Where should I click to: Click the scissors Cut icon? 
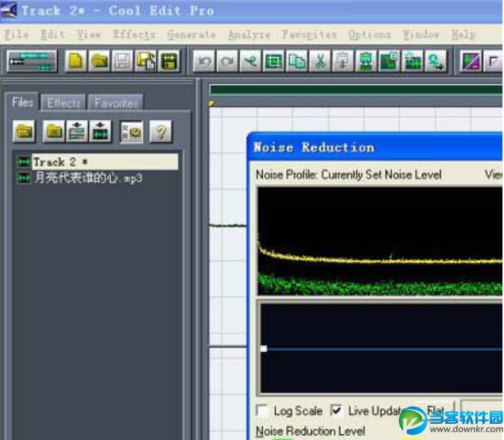[x=319, y=61]
